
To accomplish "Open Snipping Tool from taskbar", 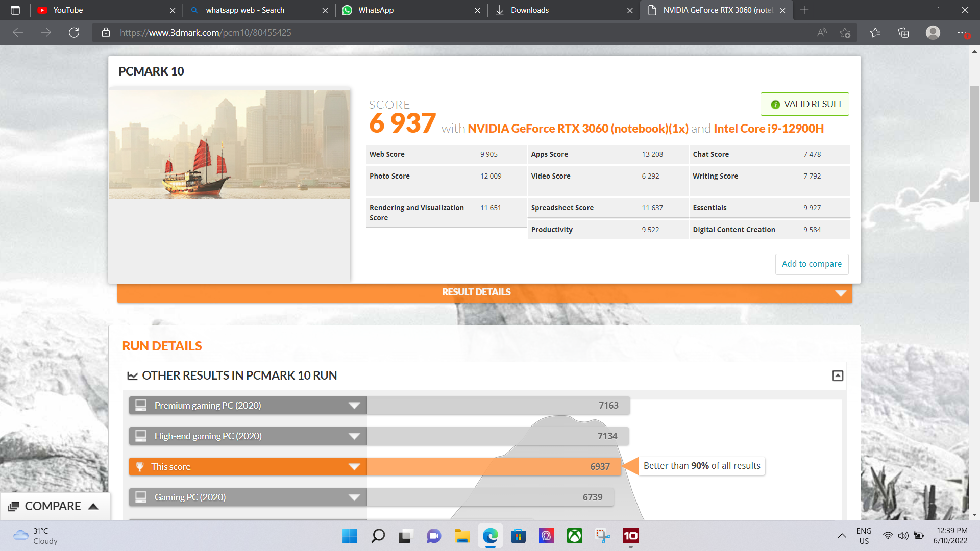I will click(603, 536).
